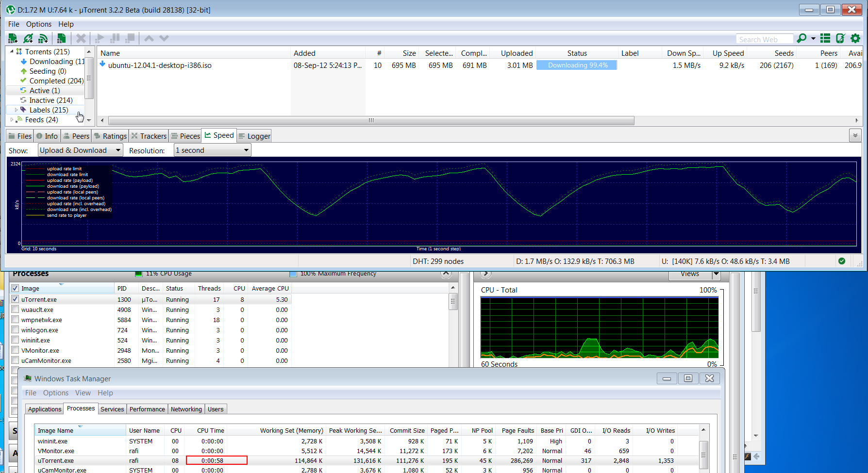Collapse the Processes section in Resource Monitor

[446, 274]
